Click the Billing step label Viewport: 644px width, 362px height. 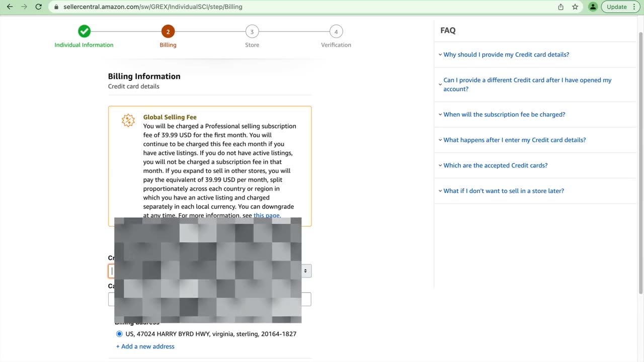click(x=168, y=45)
